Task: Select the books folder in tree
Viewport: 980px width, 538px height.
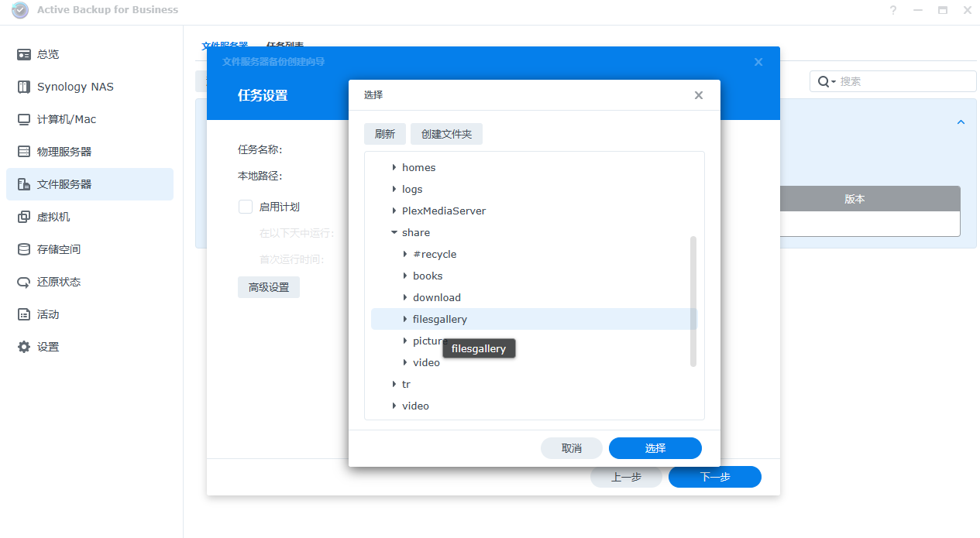Action: (428, 276)
